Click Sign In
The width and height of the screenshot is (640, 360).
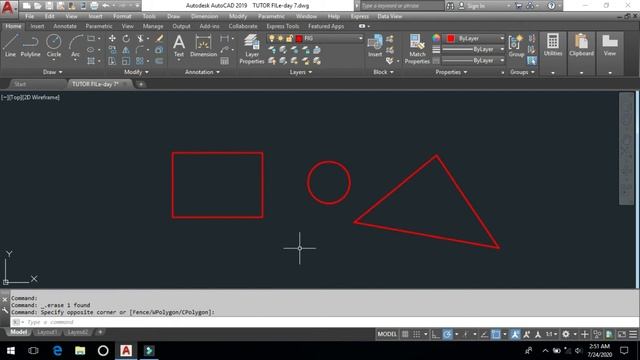tap(475, 6)
